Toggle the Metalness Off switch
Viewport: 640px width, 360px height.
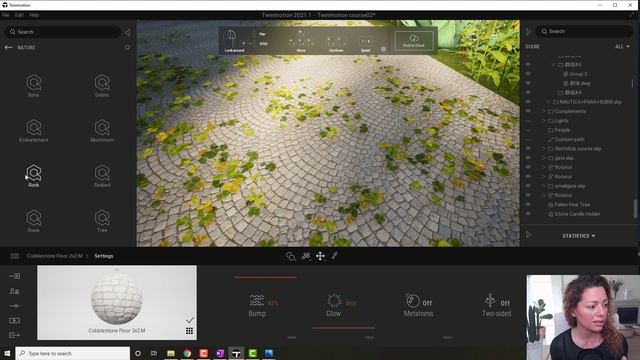pos(427,303)
